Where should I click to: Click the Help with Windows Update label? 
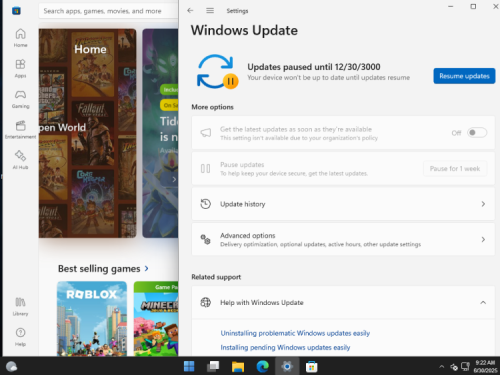pyautogui.click(x=262, y=302)
